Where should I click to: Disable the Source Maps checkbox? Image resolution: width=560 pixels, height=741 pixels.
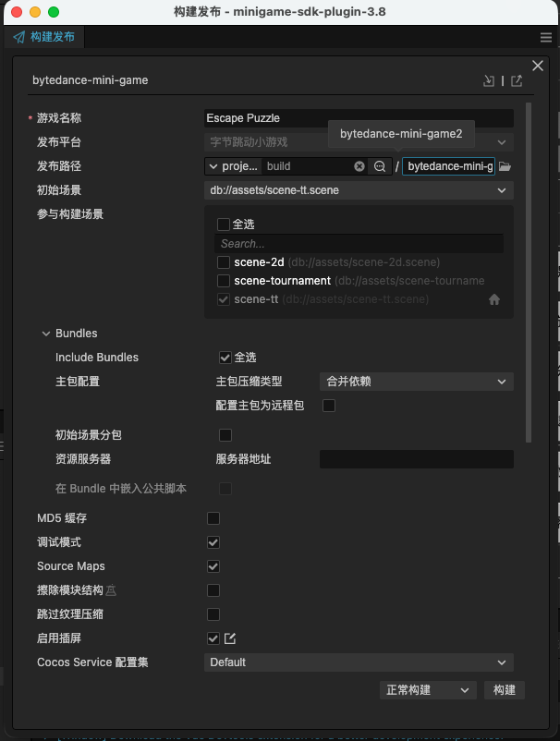pos(213,566)
